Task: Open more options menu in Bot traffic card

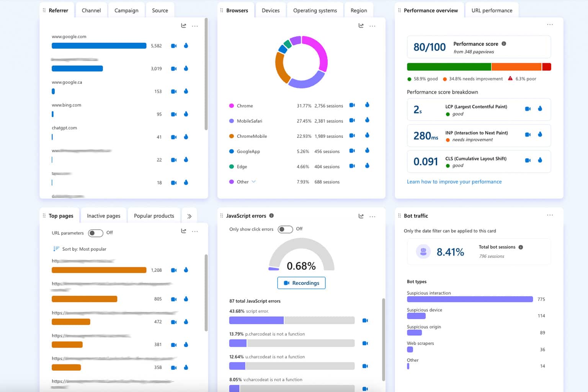Action: click(x=550, y=215)
